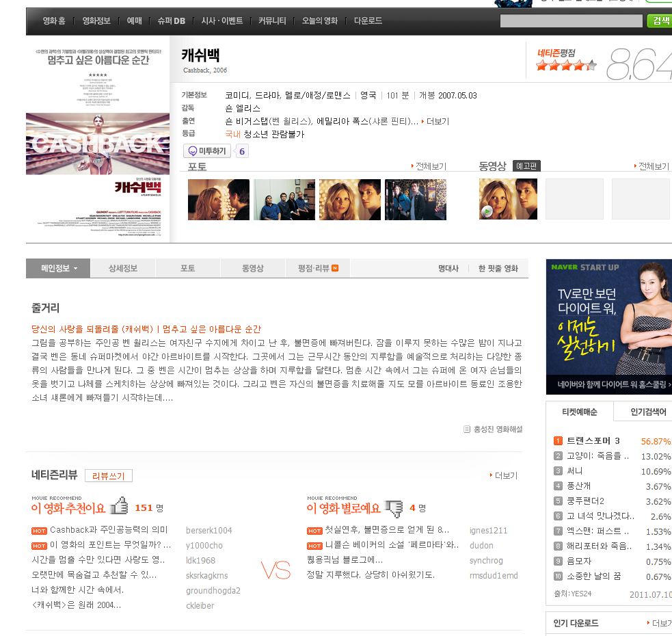Open 홍성진 영화해설 commentary link
This screenshot has height=636, width=672.
point(498,429)
